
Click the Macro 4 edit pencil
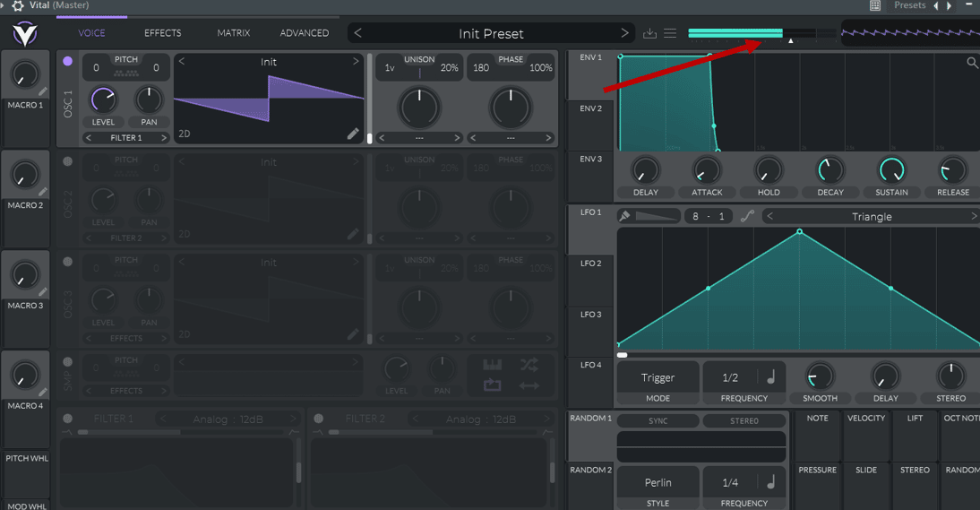42,392
